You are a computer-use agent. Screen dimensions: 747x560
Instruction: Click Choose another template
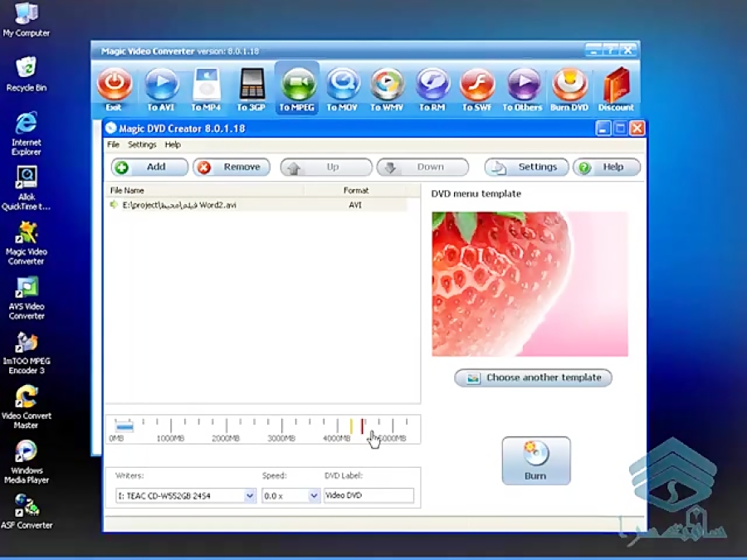point(533,377)
